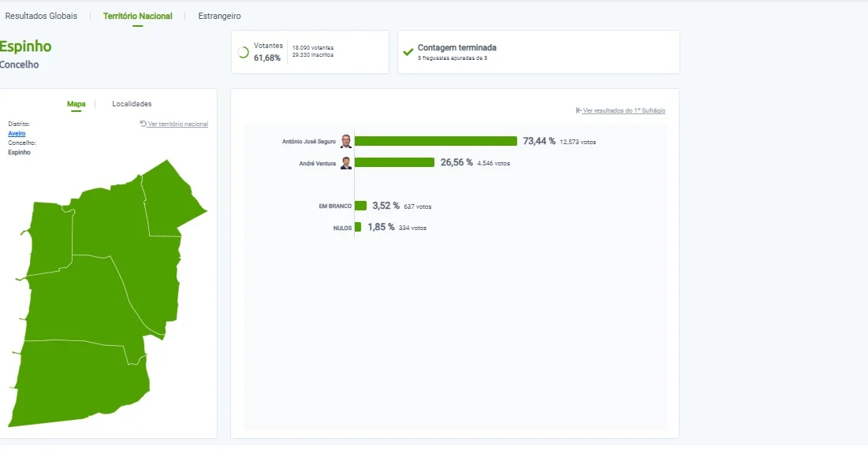868x453 pixels.
Task: Select the Território Nacional tab
Action: click(x=137, y=16)
